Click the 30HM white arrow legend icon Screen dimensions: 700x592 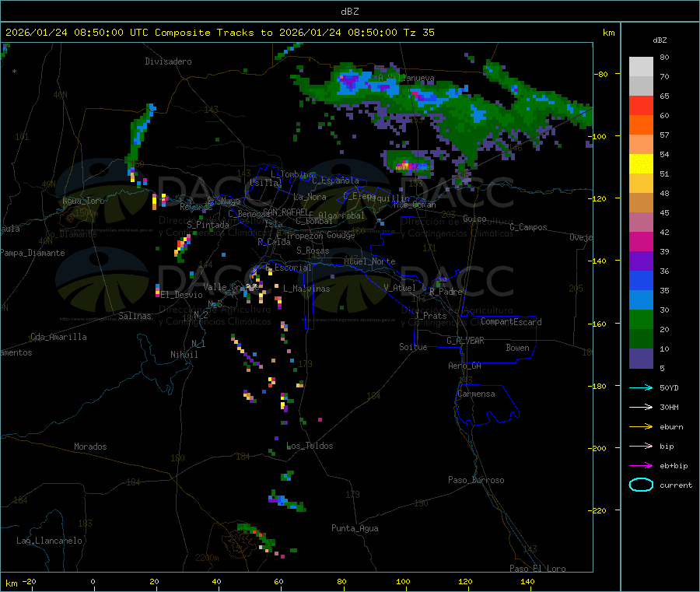[641, 407]
